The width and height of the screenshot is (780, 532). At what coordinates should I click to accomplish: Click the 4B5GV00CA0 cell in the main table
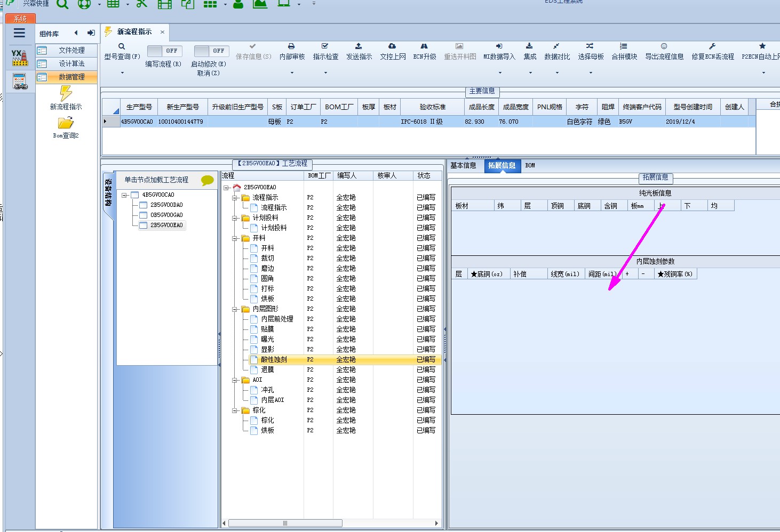[137, 122]
